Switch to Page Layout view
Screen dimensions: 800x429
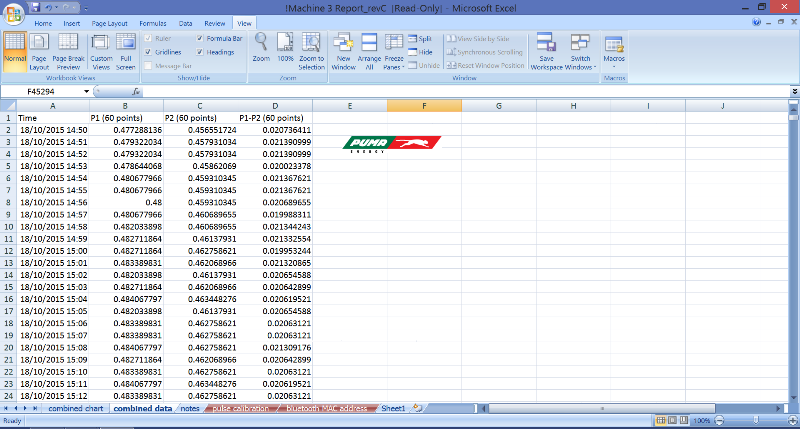(39, 52)
